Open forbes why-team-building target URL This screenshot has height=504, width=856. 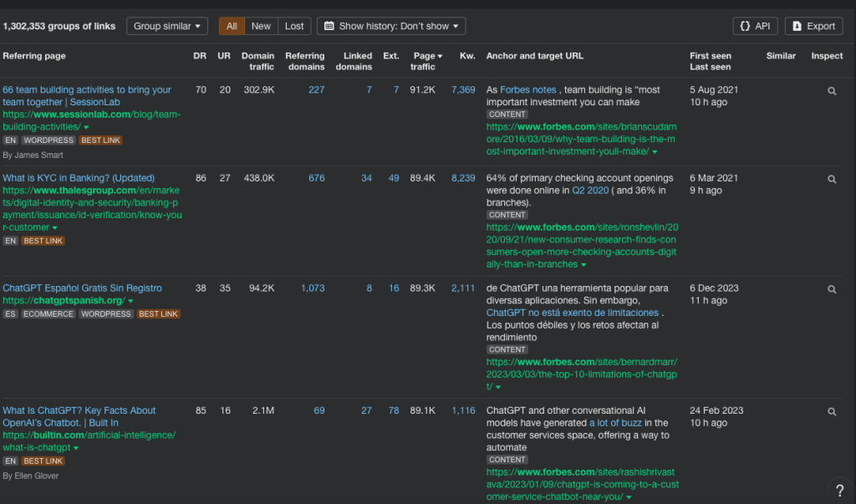click(x=582, y=140)
